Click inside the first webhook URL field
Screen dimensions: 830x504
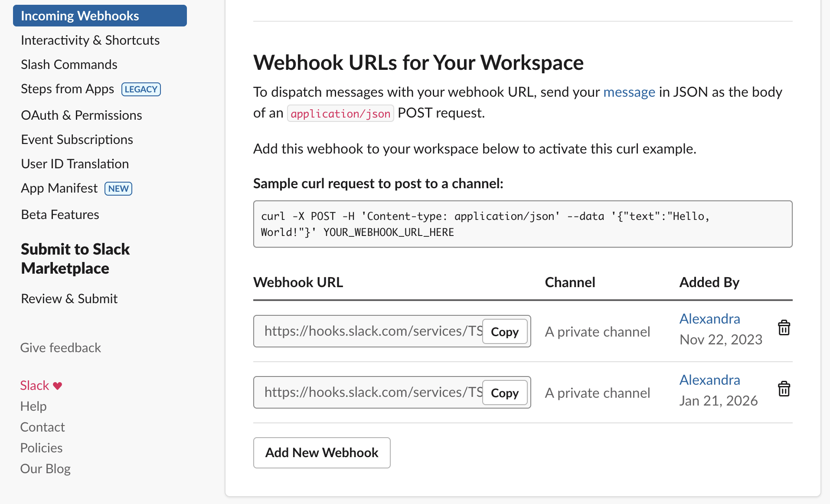(369, 331)
